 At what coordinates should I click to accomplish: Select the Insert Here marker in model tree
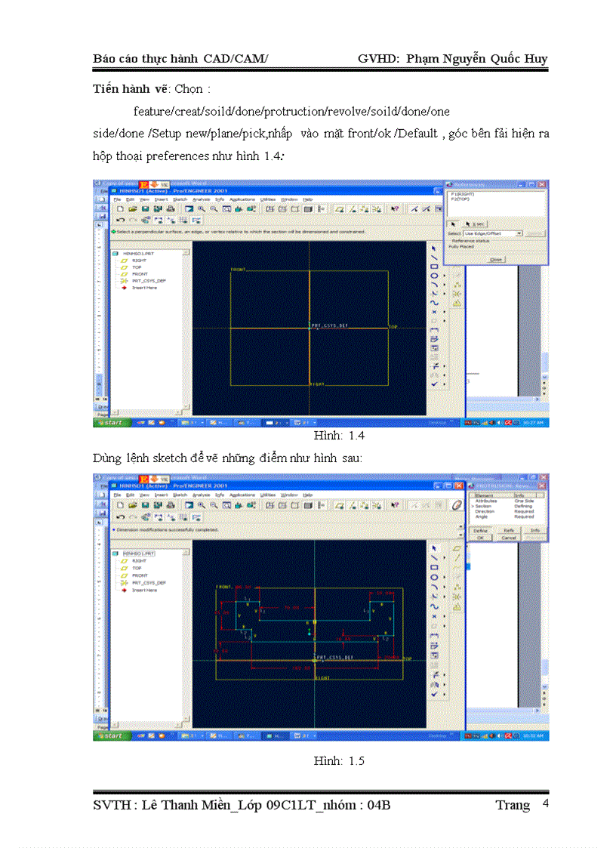(x=143, y=287)
